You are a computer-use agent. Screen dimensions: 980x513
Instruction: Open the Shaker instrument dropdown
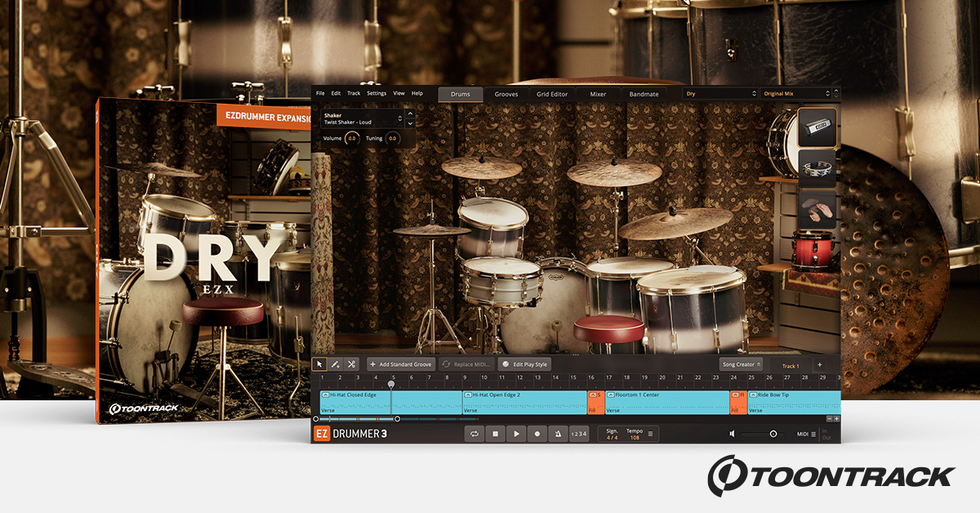click(x=363, y=119)
